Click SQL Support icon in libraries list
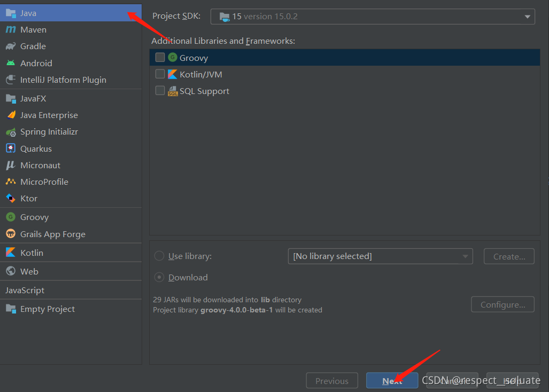Viewport: 549px width, 392px height. tap(173, 91)
